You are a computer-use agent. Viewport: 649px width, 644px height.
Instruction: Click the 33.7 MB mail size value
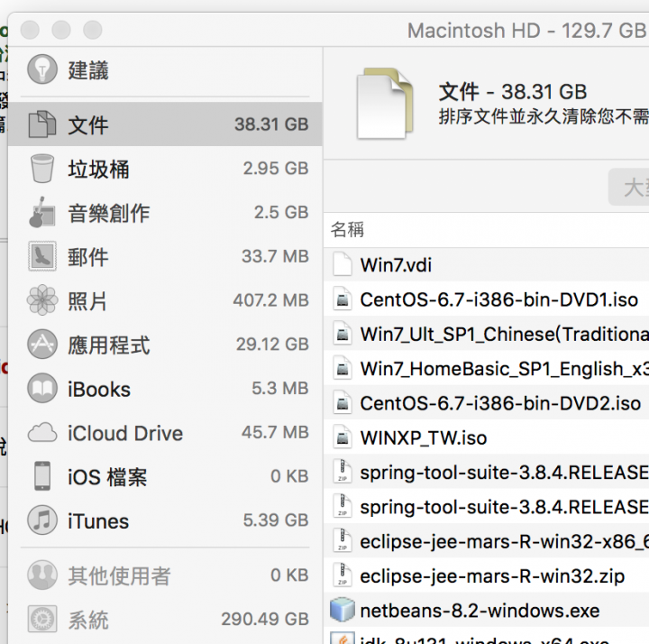pos(275,256)
